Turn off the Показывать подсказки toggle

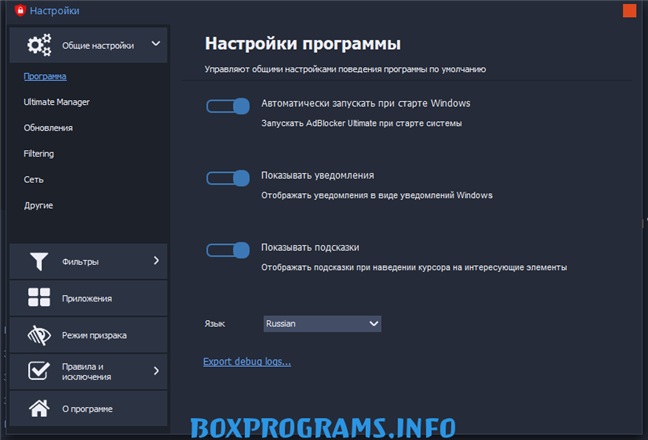coord(227,250)
